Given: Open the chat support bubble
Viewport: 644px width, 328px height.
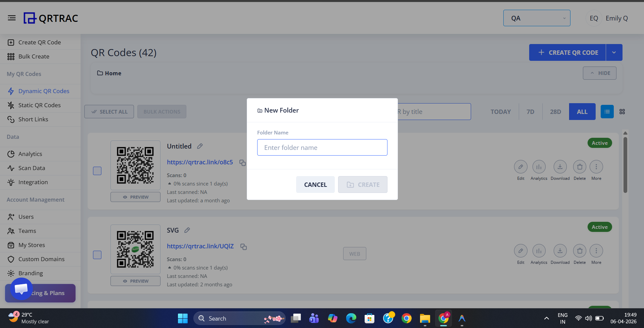Looking at the screenshot, I should coord(21,288).
